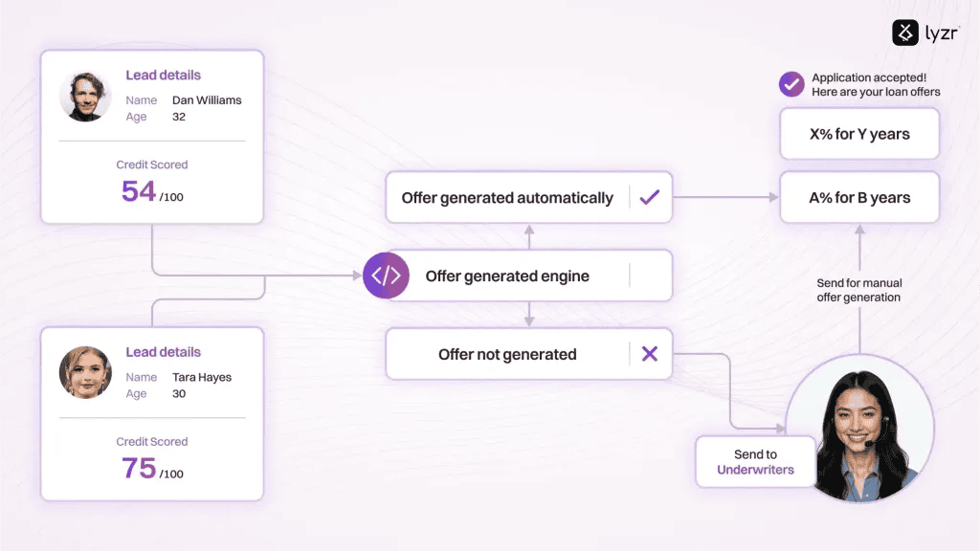Open the Underwriters link
This screenshot has width=980, height=551.
tap(755, 470)
